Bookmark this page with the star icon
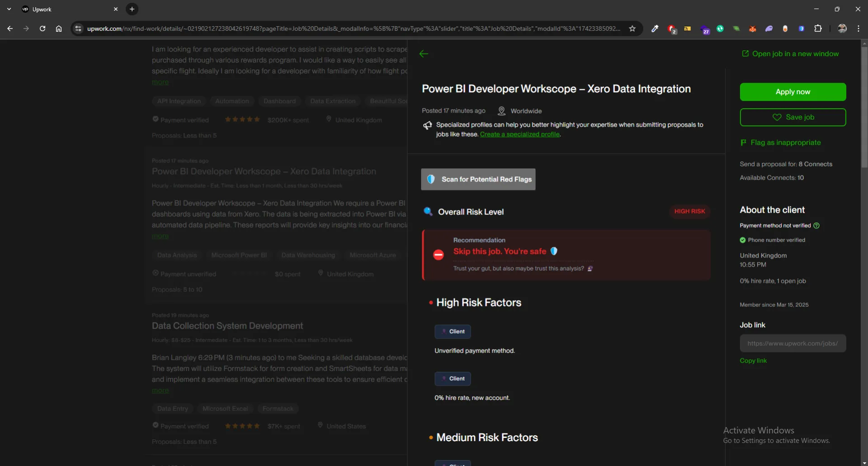Screen dimensions: 868x466 coord(632,29)
